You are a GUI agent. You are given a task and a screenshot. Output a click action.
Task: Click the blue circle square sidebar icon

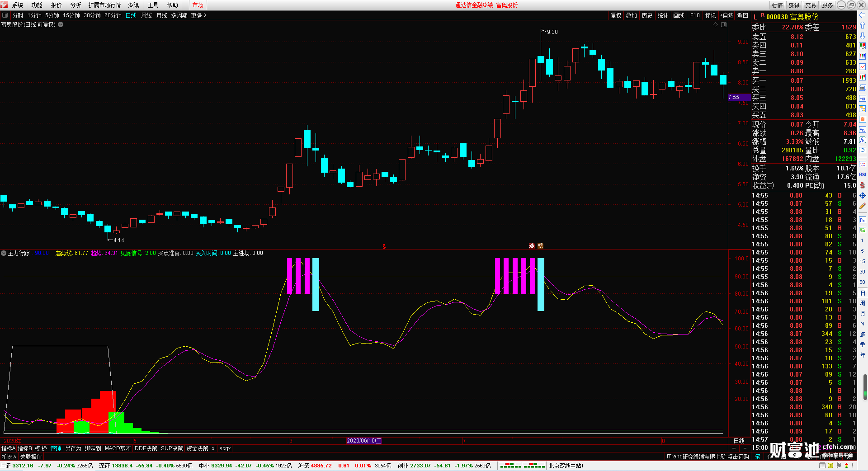(863, 150)
